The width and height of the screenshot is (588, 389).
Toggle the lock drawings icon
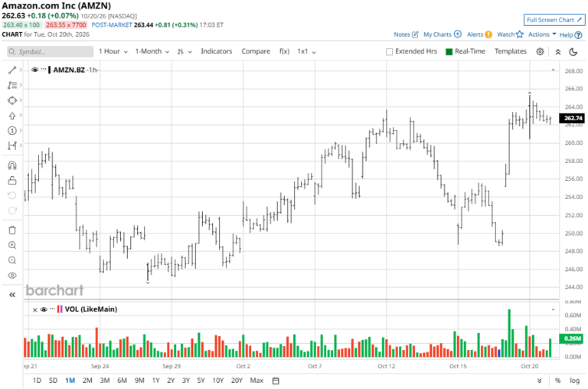[12, 181]
